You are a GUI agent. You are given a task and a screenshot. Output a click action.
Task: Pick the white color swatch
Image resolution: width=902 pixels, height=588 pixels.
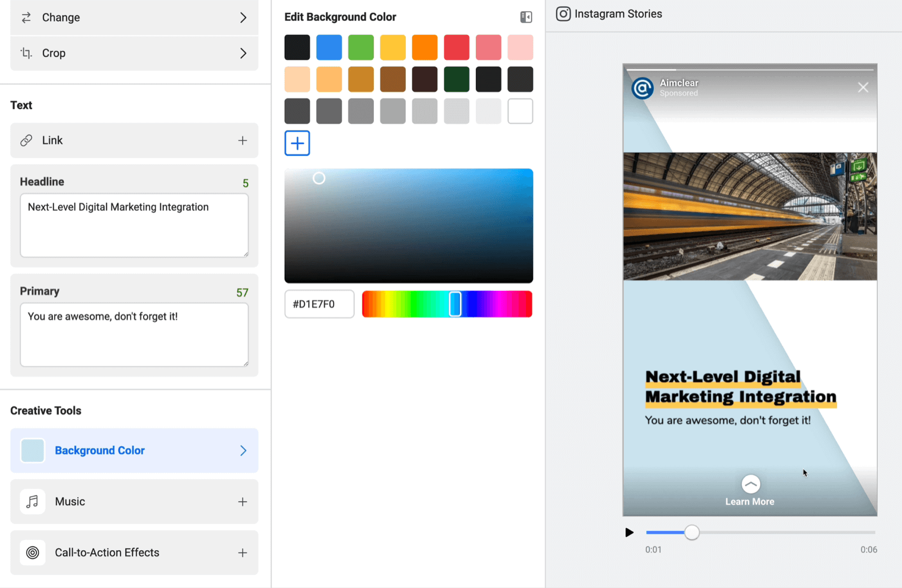tap(520, 111)
